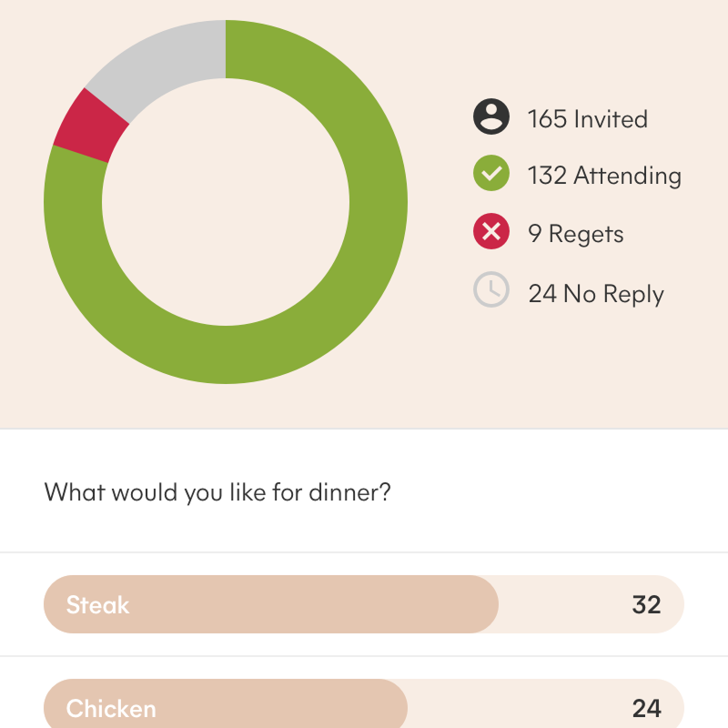Screen dimensions: 728x728
Task: Click the Steak label text
Action: [97, 605]
